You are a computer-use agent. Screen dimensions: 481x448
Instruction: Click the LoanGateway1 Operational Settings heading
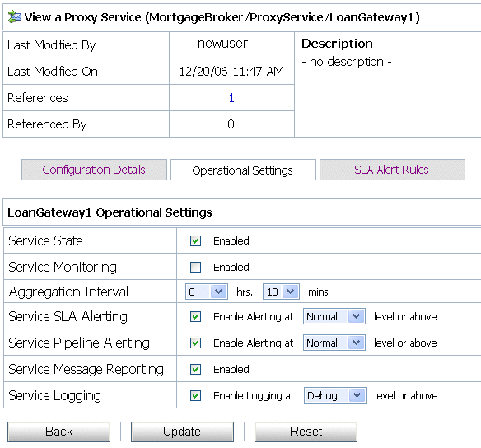(110, 212)
